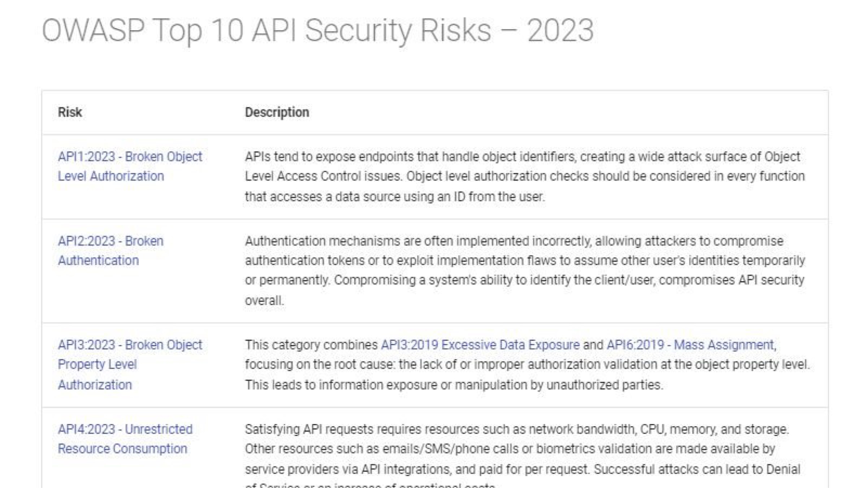The image size is (868, 488).
Task: Click the description starting 'Authentication mechanisms are often'
Action: tap(525, 271)
